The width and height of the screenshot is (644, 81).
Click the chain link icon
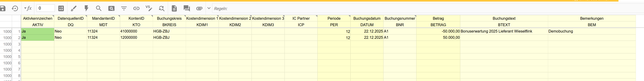136,8
